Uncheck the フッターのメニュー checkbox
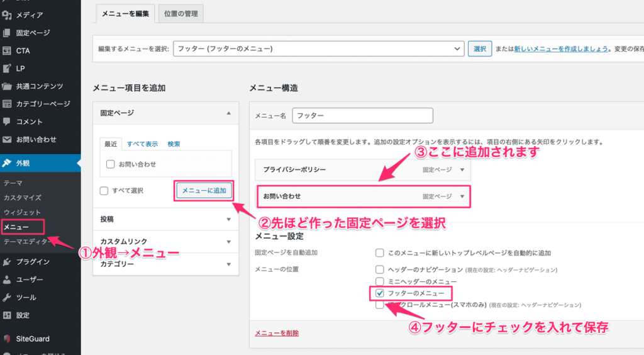 click(x=379, y=293)
